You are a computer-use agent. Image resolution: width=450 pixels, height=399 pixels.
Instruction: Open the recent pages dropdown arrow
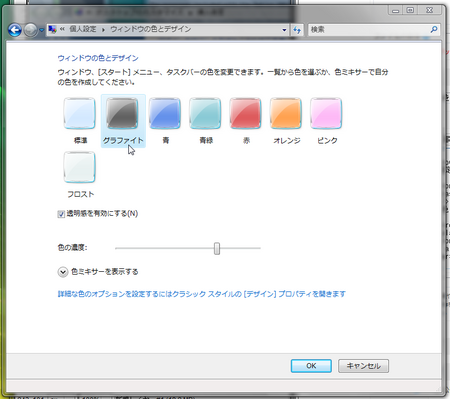point(42,30)
